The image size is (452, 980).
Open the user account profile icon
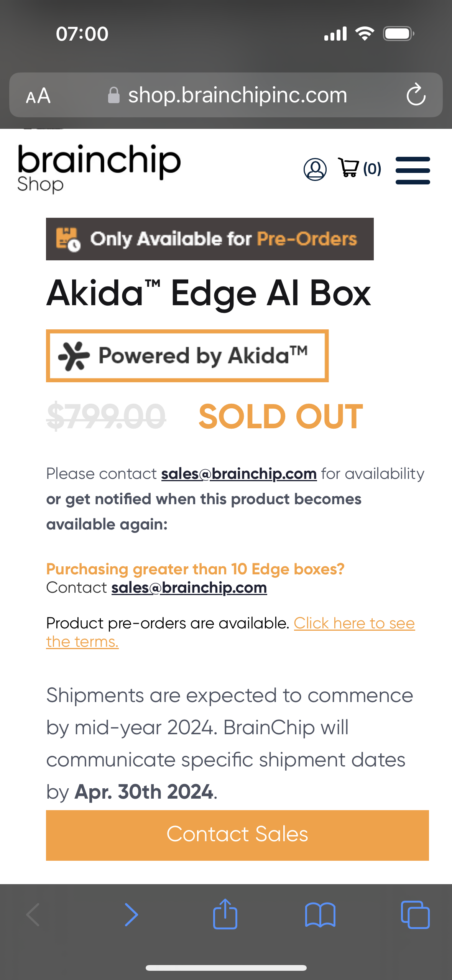pos(315,169)
